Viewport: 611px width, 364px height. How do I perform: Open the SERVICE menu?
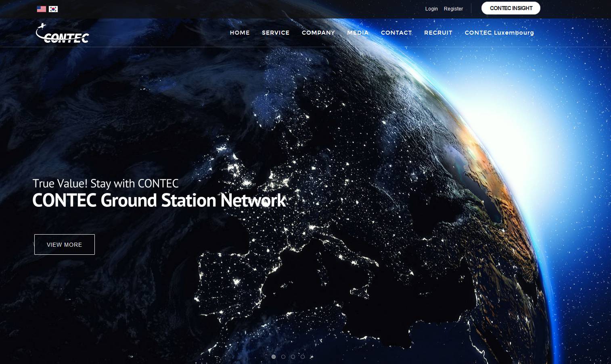(x=276, y=33)
